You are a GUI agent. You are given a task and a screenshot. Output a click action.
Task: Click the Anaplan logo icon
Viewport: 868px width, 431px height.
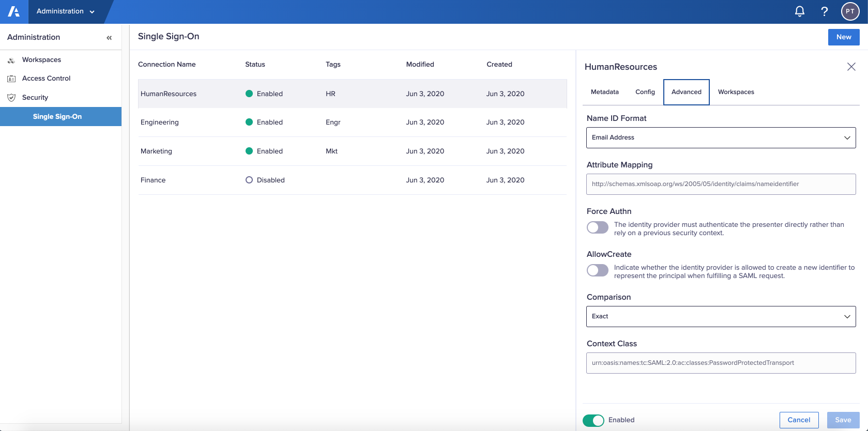click(x=14, y=11)
